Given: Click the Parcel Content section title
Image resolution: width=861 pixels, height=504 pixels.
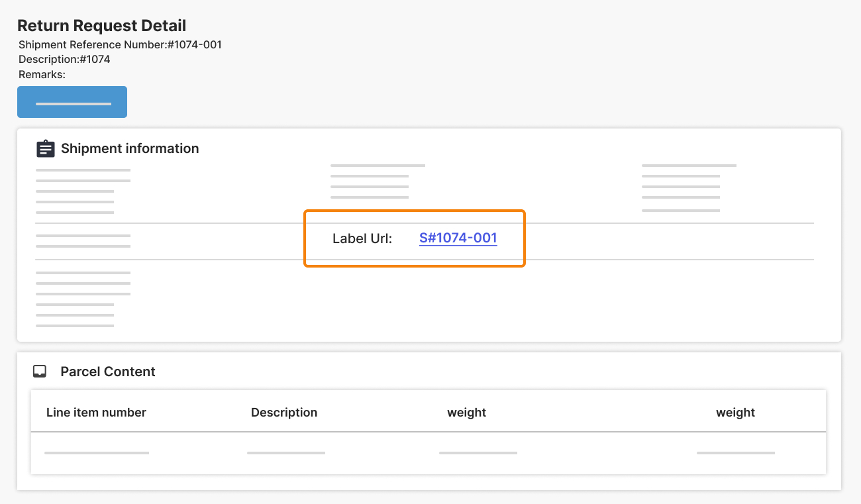Looking at the screenshot, I should [107, 372].
